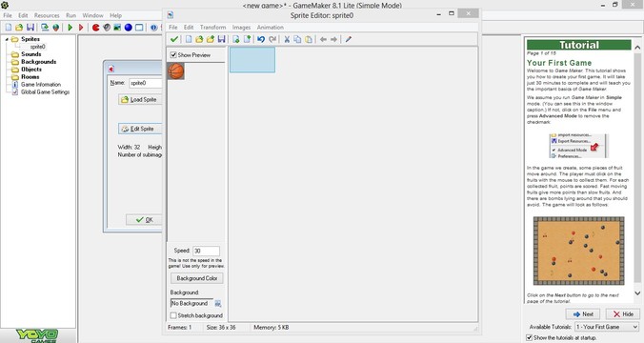Click the Background Color button
644x343 pixels.
(197, 278)
